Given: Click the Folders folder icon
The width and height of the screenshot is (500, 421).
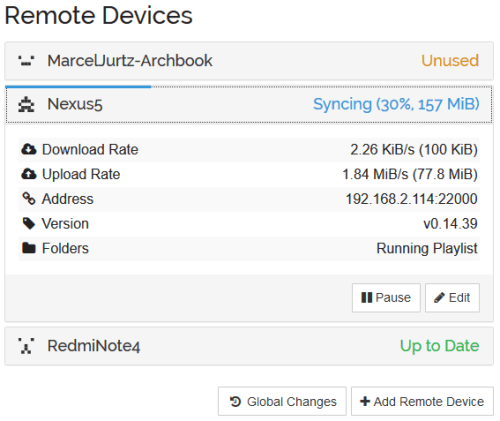Looking at the screenshot, I should pos(29,248).
